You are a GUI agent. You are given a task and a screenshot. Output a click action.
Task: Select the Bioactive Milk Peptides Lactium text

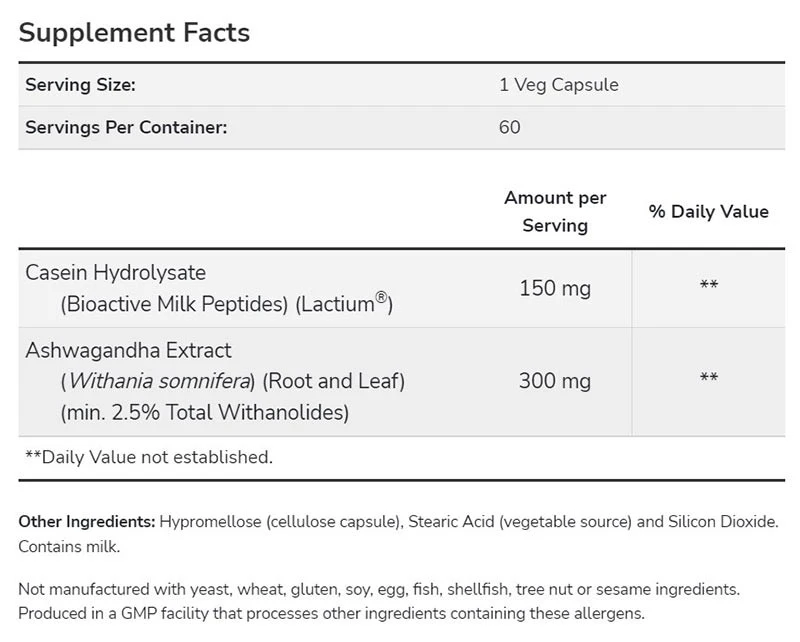(x=225, y=303)
